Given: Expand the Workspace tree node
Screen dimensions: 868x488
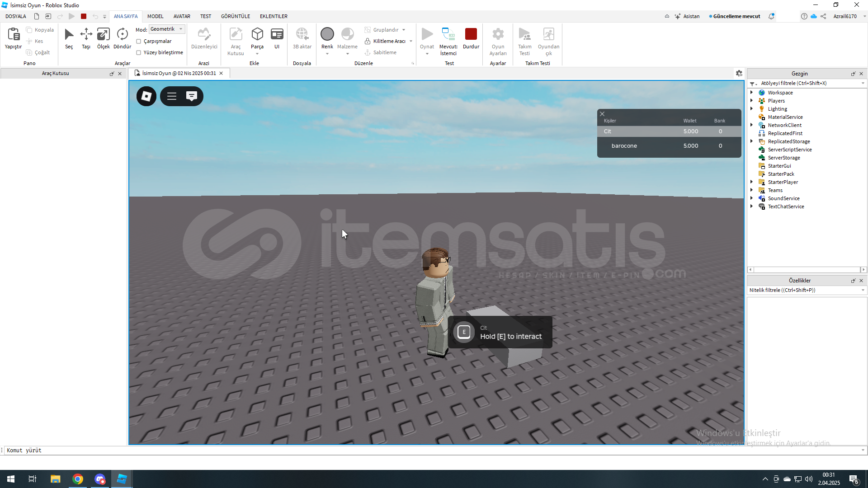Looking at the screenshot, I should (751, 93).
